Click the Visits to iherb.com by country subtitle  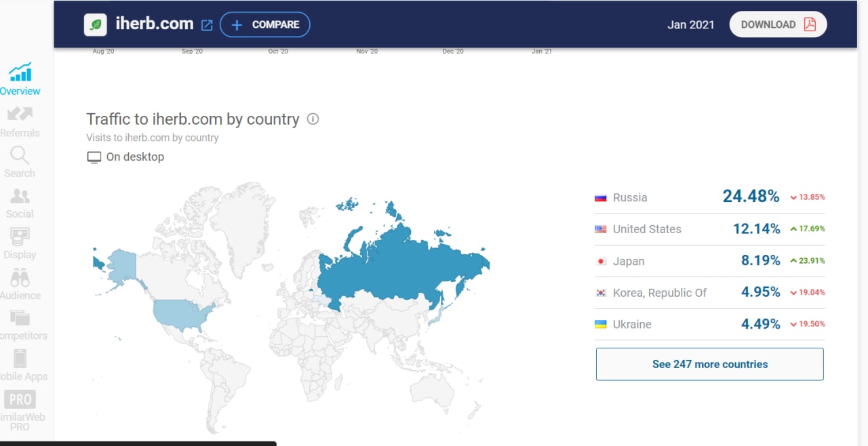[153, 138]
